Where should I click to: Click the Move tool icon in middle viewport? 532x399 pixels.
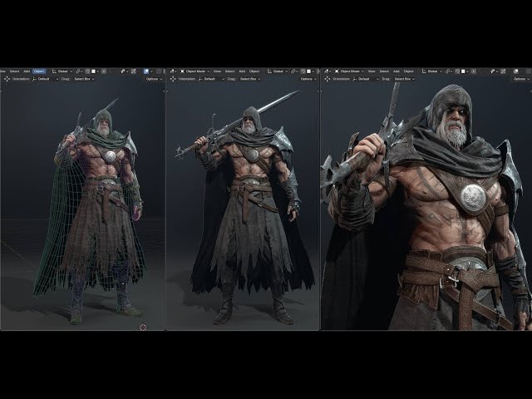(173, 79)
